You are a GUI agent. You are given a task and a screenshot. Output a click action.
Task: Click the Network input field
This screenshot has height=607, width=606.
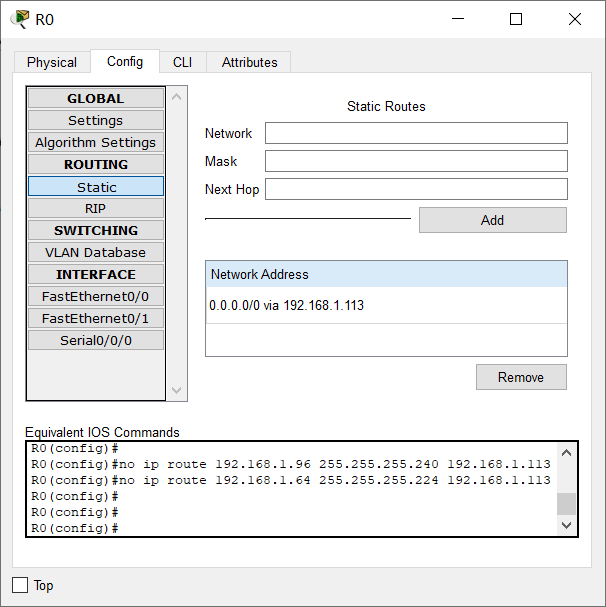416,133
